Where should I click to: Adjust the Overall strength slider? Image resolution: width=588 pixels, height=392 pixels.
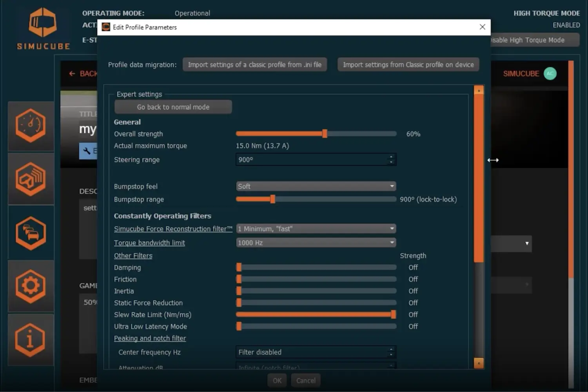[325, 133]
